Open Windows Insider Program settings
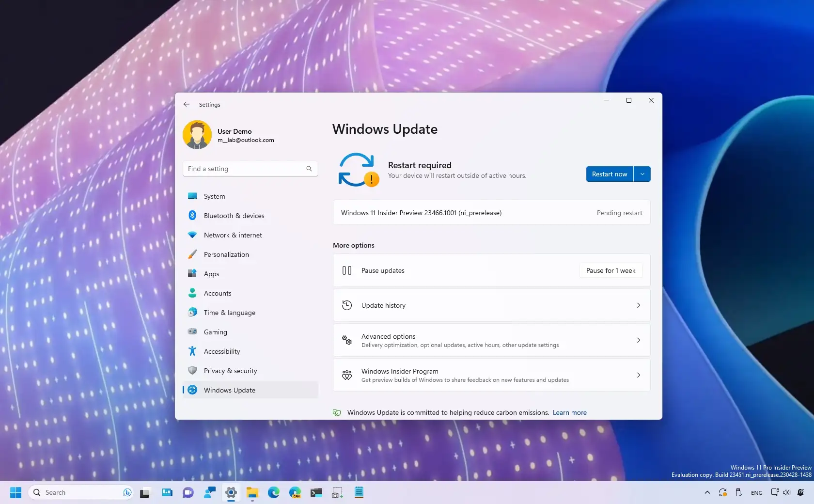814x504 pixels. [x=491, y=375]
